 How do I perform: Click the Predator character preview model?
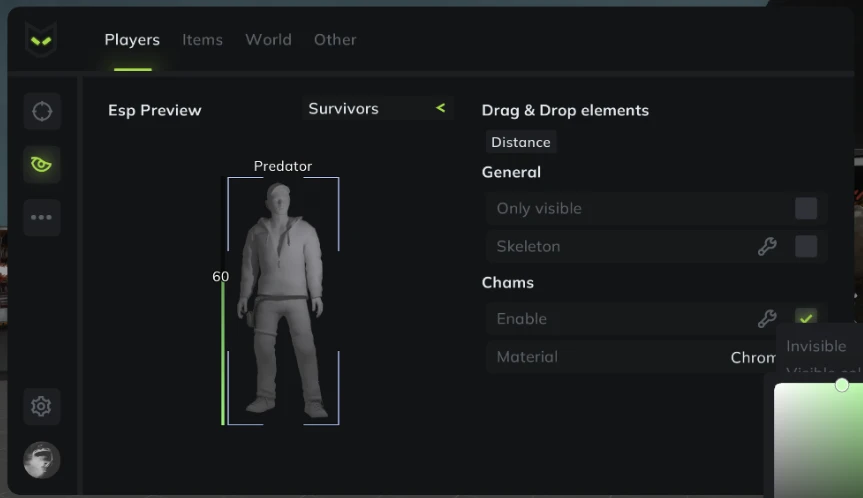[282, 300]
